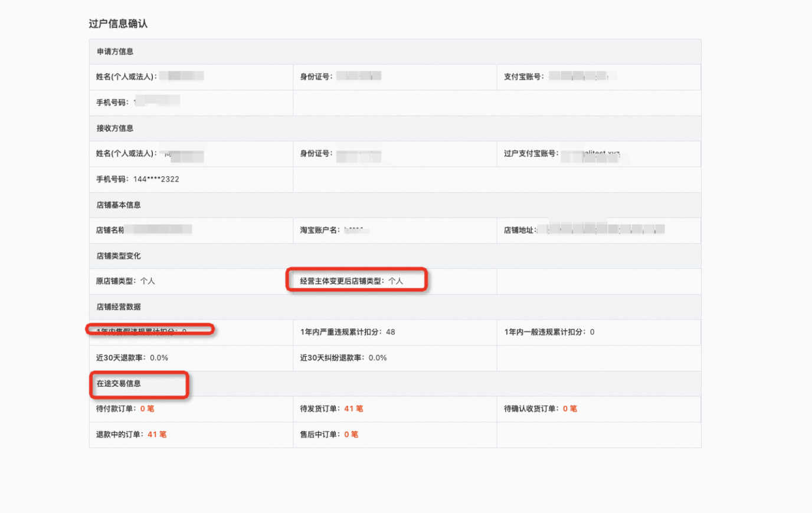Viewport: 812px width, 513px height.
Task: Open the 待确认收货订单 count 0 笔
Action: [x=570, y=409]
